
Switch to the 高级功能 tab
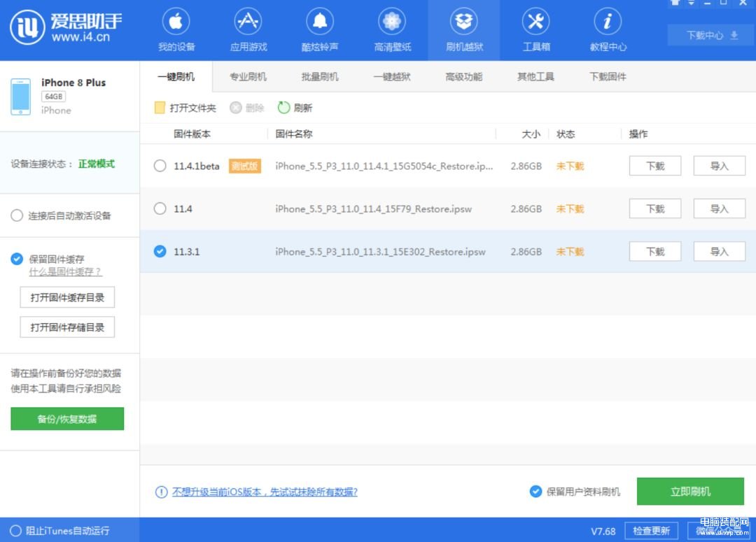point(464,77)
